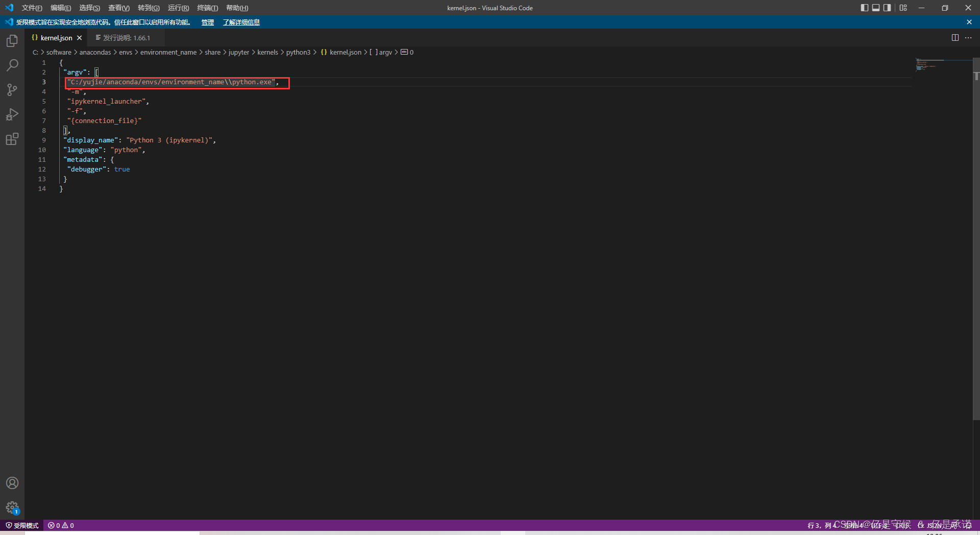
Task: Click the "language" key on line 10
Action: click(83, 150)
